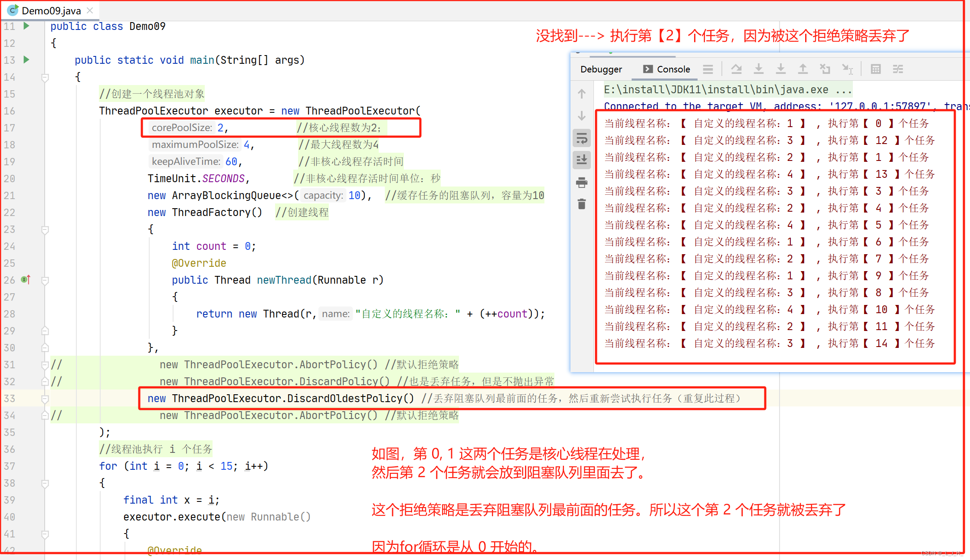Click the corePoolSize parameter hint

(182, 128)
